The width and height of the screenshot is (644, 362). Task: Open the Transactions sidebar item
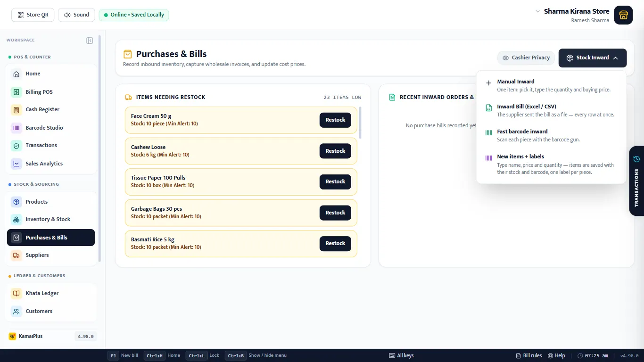click(51, 146)
